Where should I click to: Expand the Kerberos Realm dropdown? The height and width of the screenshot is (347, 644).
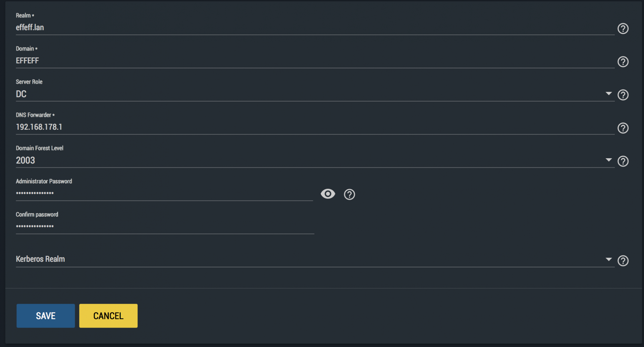(608, 259)
